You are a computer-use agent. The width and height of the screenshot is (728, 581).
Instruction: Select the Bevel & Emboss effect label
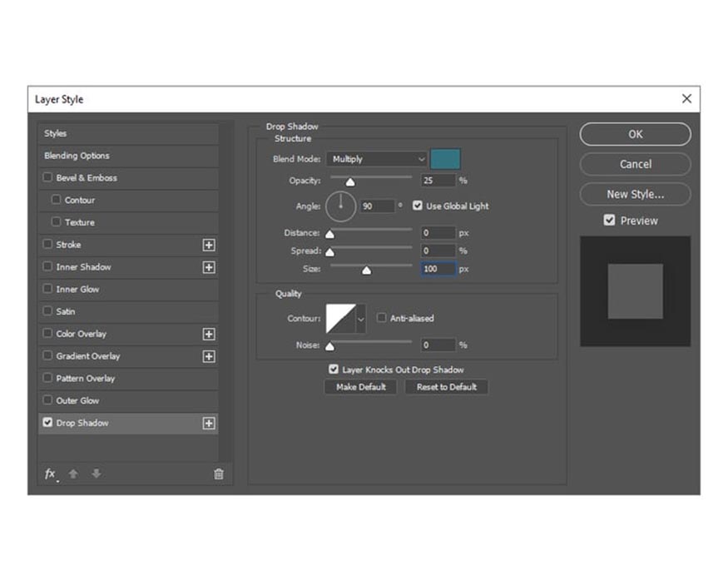(x=87, y=178)
